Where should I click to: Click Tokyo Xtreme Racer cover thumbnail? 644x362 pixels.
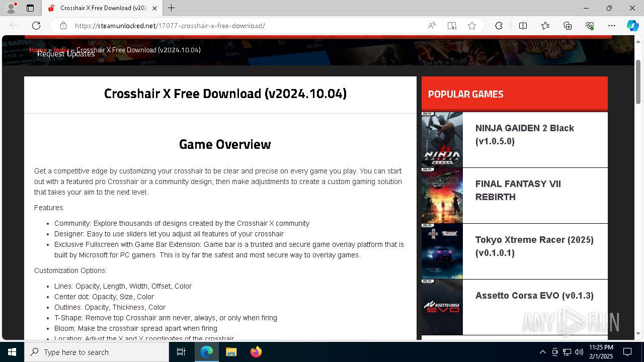point(442,251)
